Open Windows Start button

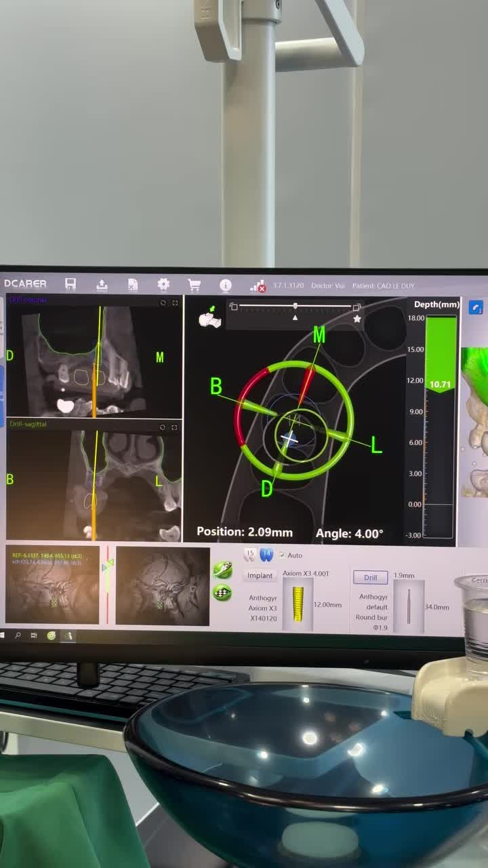(x=3, y=635)
